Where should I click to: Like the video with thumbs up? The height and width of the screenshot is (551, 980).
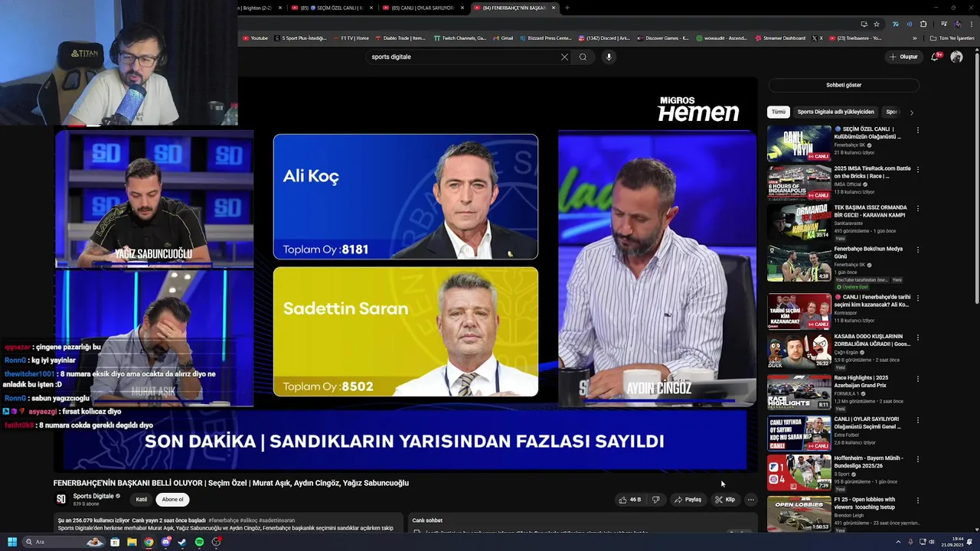(x=631, y=500)
